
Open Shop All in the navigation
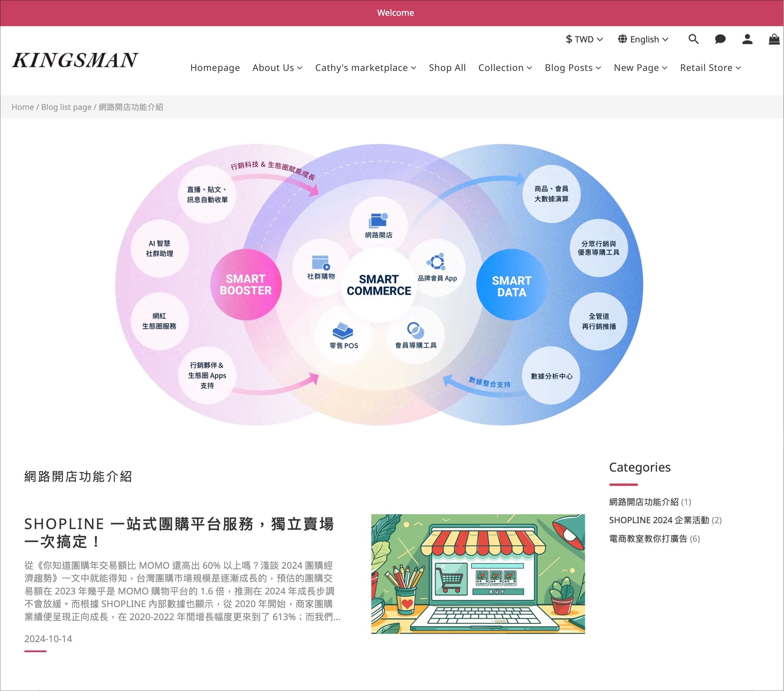[447, 68]
